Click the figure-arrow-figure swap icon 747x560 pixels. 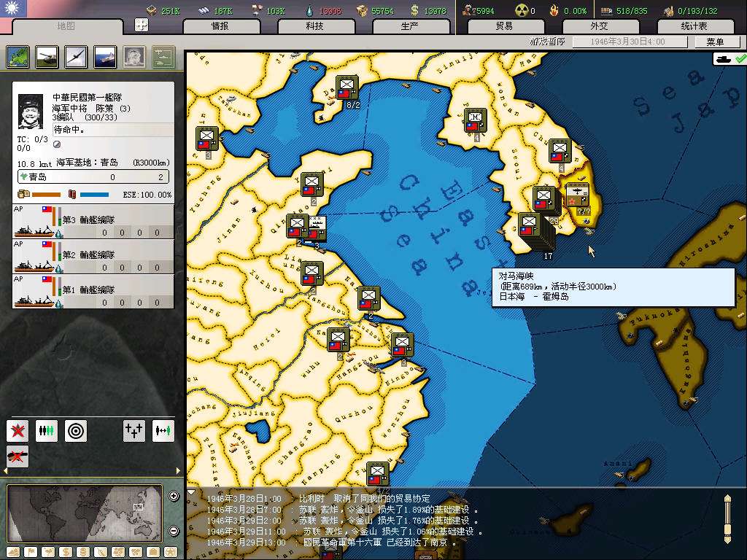(163, 431)
